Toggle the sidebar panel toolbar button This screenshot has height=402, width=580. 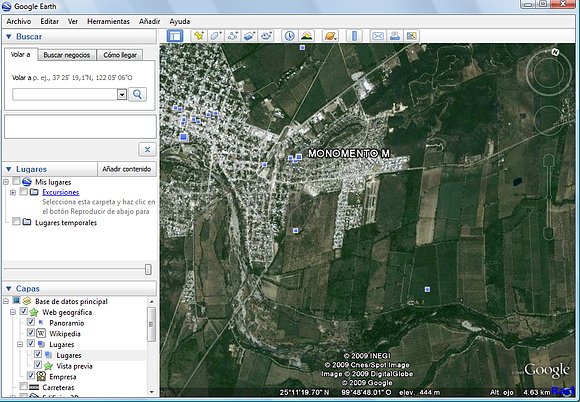[x=175, y=36]
